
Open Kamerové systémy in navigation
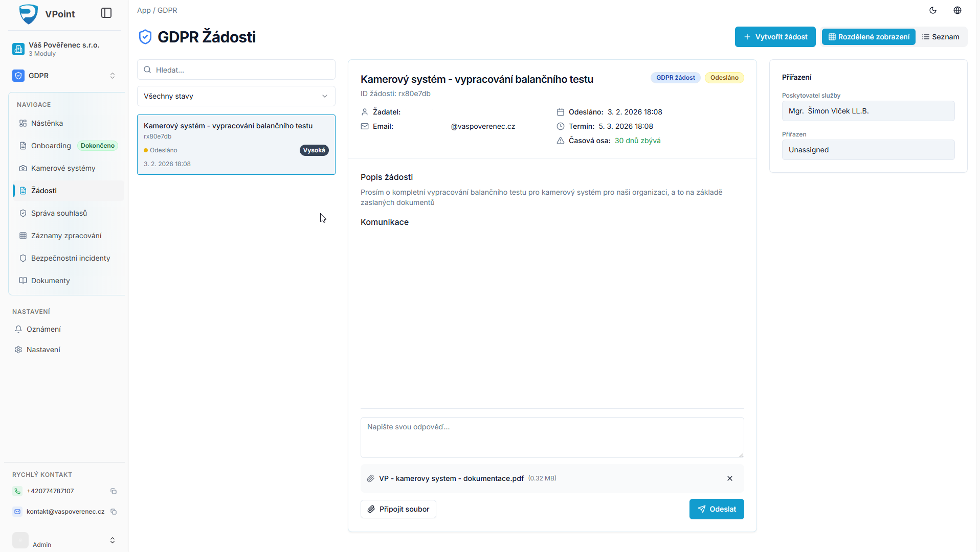63,168
